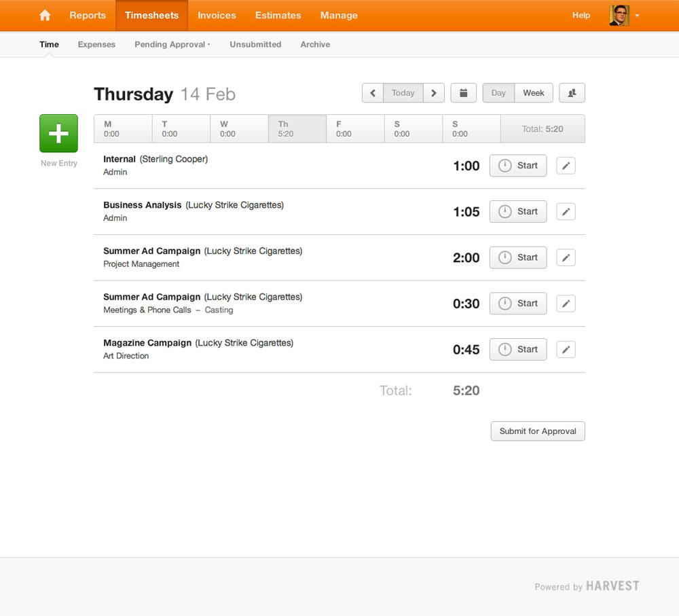The width and height of the screenshot is (679, 616).
Task: Click the Today button
Action: [403, 93]
